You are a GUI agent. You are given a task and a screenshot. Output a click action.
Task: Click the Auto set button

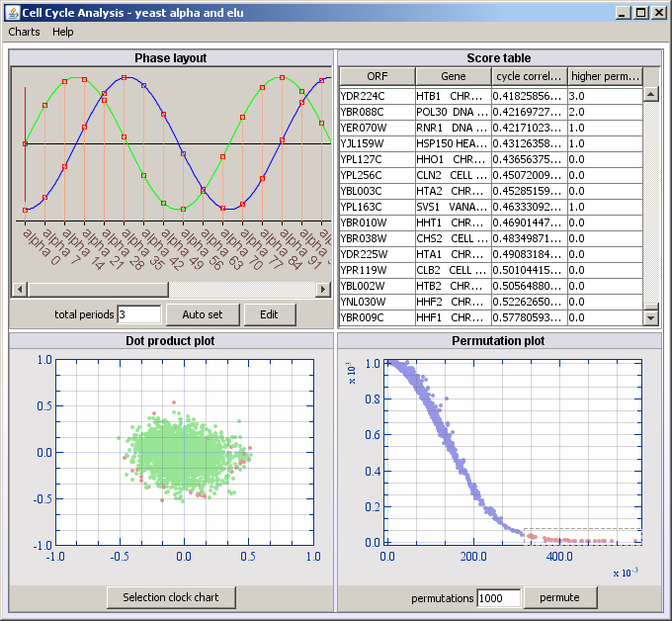[x=203, y=314]
